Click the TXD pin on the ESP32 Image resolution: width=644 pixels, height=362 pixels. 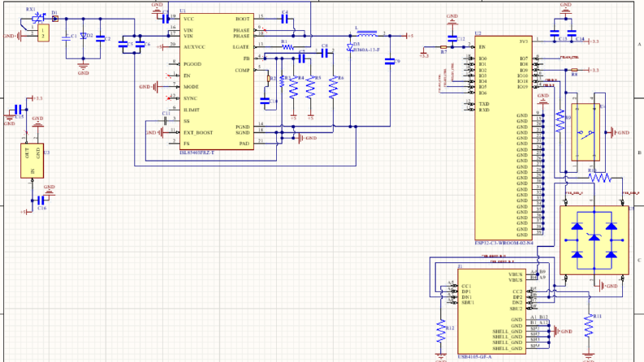(484, 104)
